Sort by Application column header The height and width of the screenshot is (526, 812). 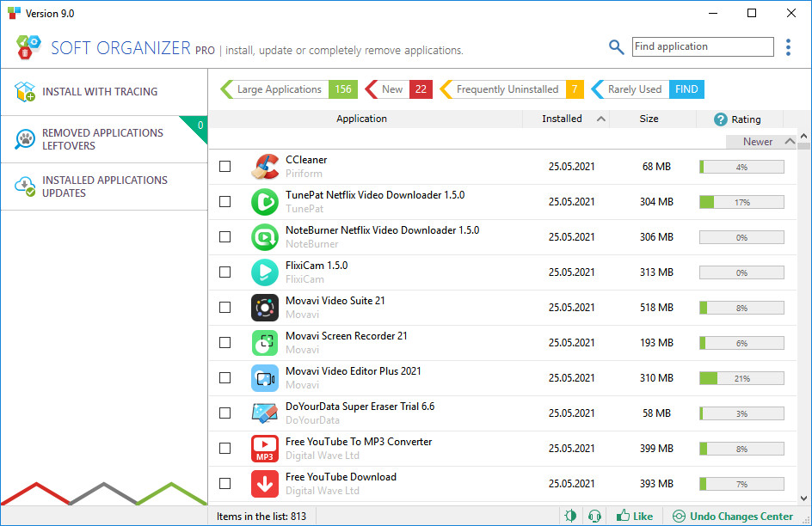(361, 119)
